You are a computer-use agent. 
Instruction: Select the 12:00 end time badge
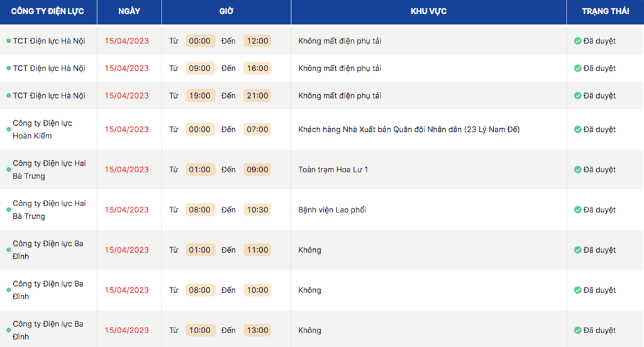tap(257, 41)
